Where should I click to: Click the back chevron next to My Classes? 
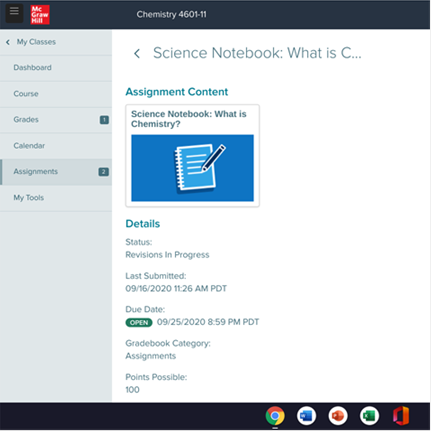tap(8, 42)
